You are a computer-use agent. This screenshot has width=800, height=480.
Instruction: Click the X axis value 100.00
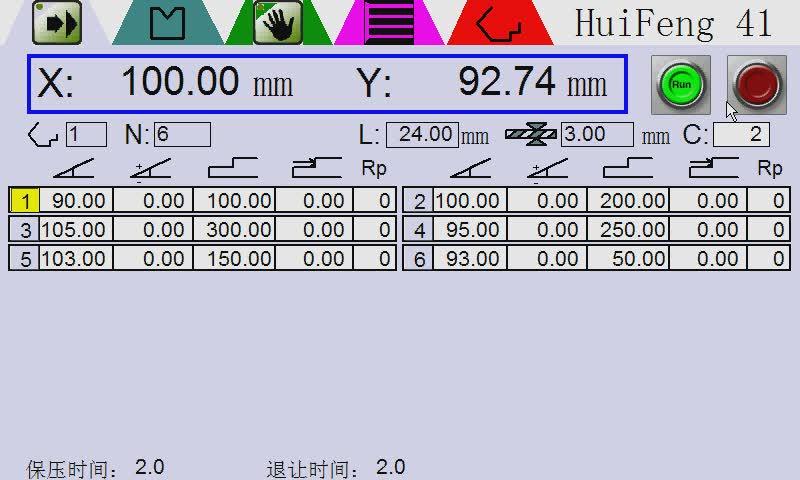pos(180,81)
